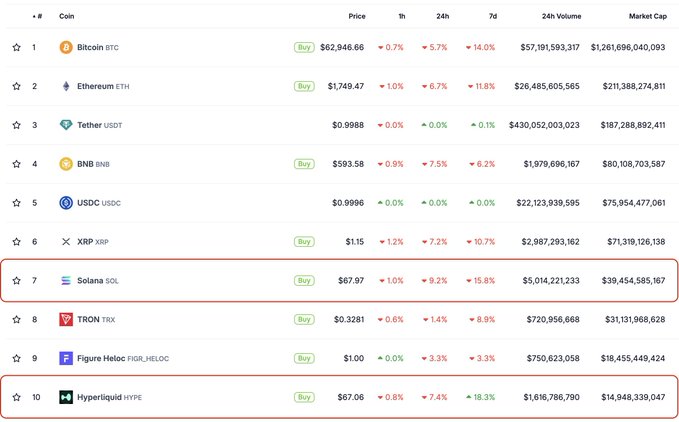Open the Bitcoin BTC coin page
Image resolution: width=679 pixels, height=422 pixels.
pos(98,47)
